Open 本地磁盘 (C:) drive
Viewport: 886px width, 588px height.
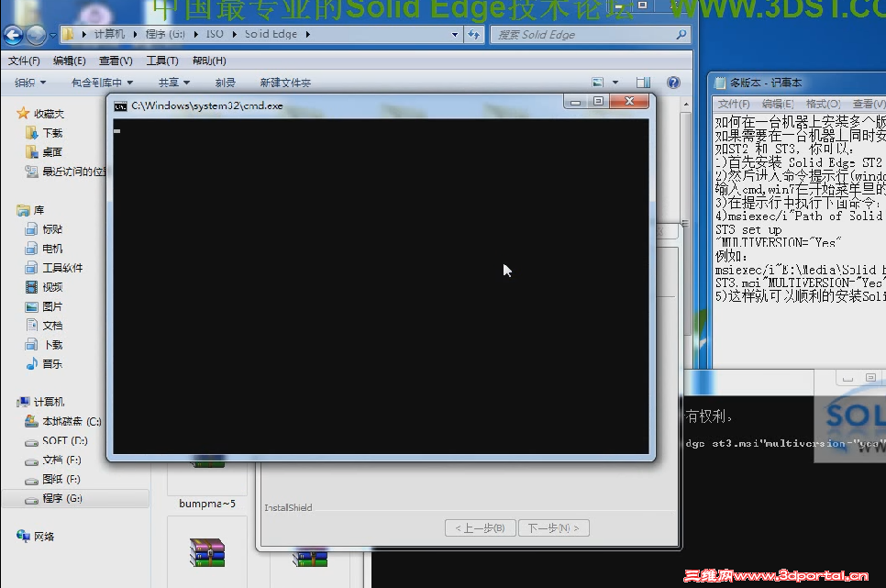click(62, 421)
